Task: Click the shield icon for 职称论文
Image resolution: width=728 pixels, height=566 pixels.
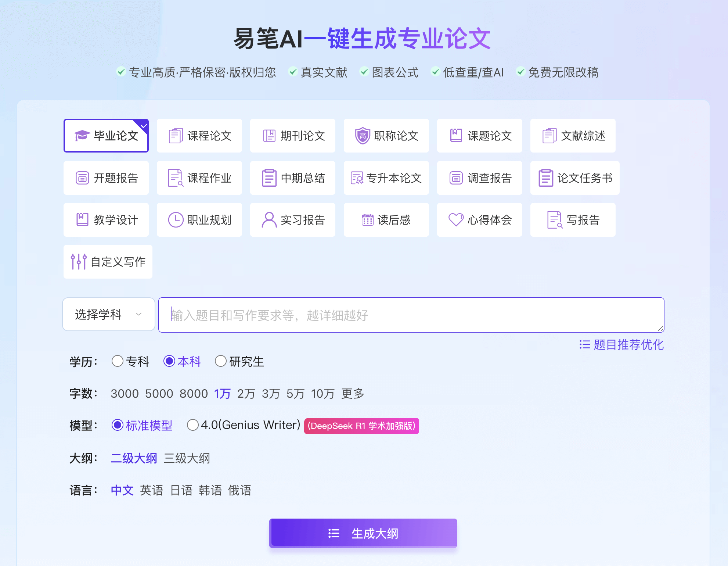Action: [x=362, y=136]
